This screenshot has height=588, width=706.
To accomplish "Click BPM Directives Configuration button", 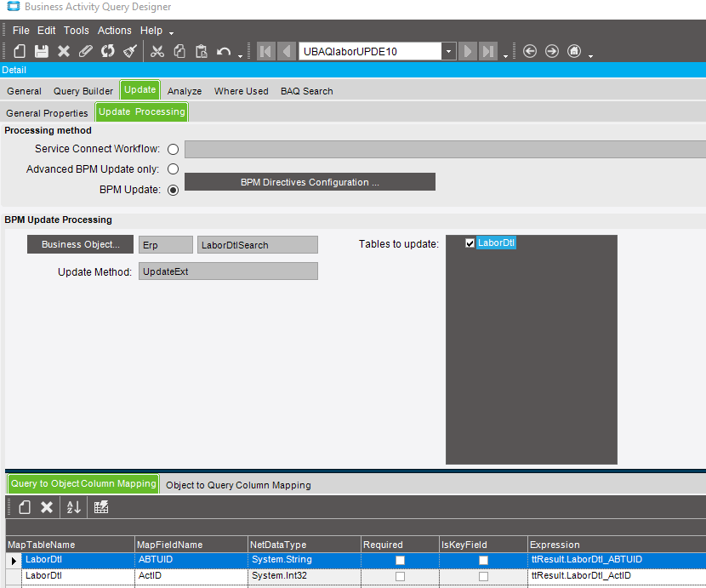I will click(x=310, y=182).
